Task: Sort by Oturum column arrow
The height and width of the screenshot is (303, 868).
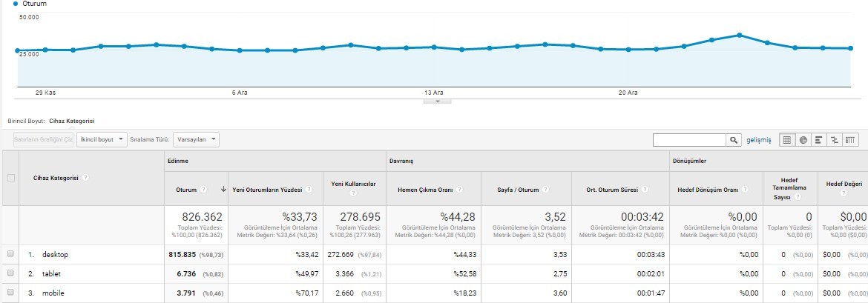Action: pos(223,189)
